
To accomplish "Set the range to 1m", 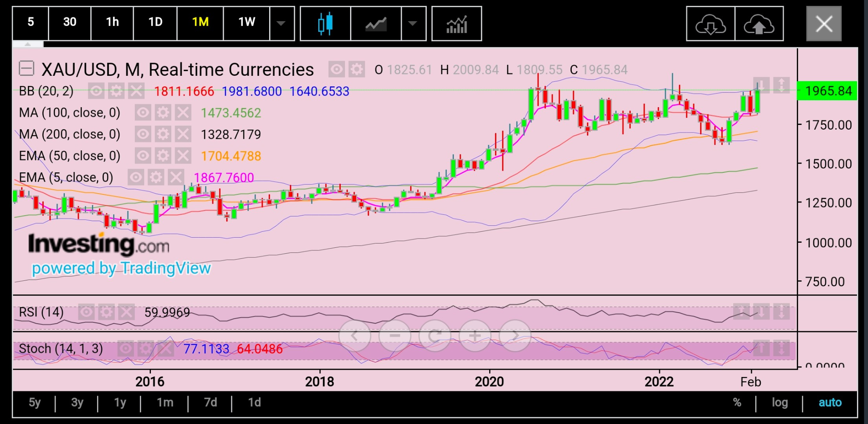I will 165,402.
